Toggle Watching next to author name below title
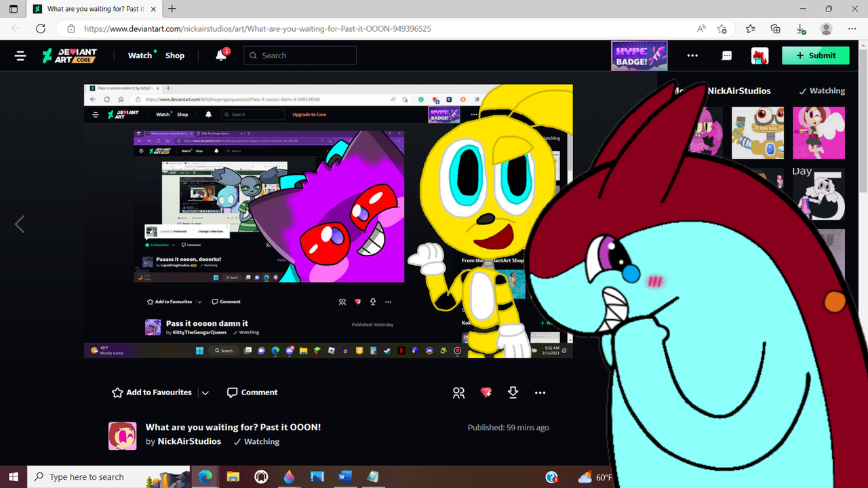 (x=256, y=442)
